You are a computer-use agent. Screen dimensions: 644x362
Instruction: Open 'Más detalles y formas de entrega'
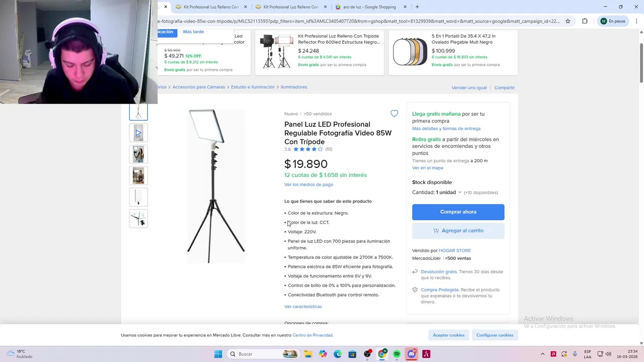446,129
